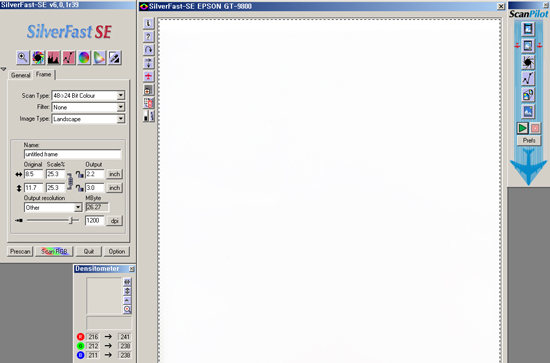Delete frame using red trash icon
Image resolution: width=550 pixels, height=363 pixels.
coord(148,103)
